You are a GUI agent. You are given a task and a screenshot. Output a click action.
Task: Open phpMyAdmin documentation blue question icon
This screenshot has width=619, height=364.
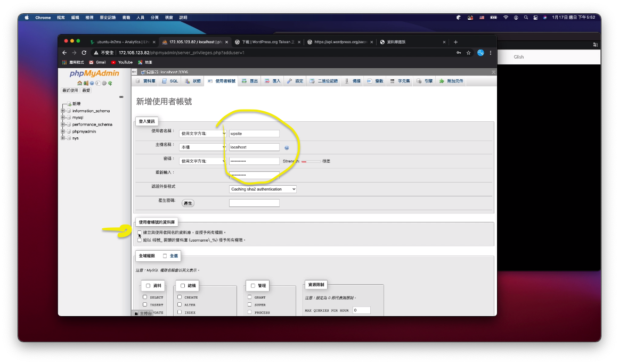pos(92,83)
